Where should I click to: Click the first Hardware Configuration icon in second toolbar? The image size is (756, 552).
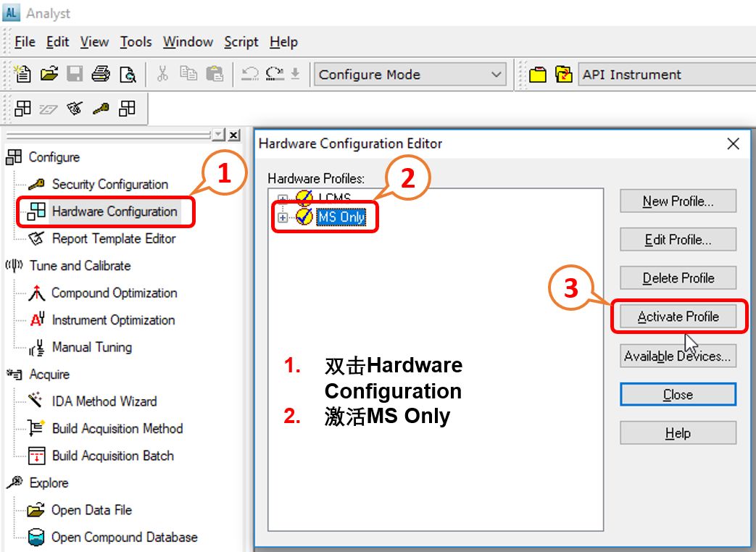point(22,109)
